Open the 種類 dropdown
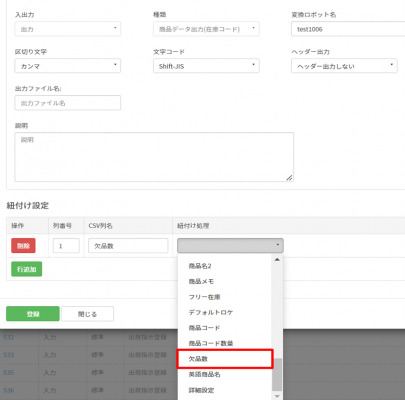This screenshot has height=400, width=405. coord(206,29)
